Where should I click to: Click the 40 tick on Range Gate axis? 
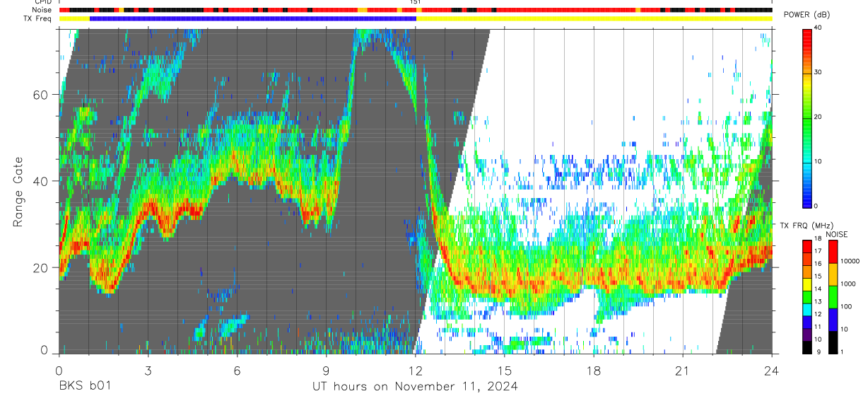pyautogui.click(x=42, y=181)
